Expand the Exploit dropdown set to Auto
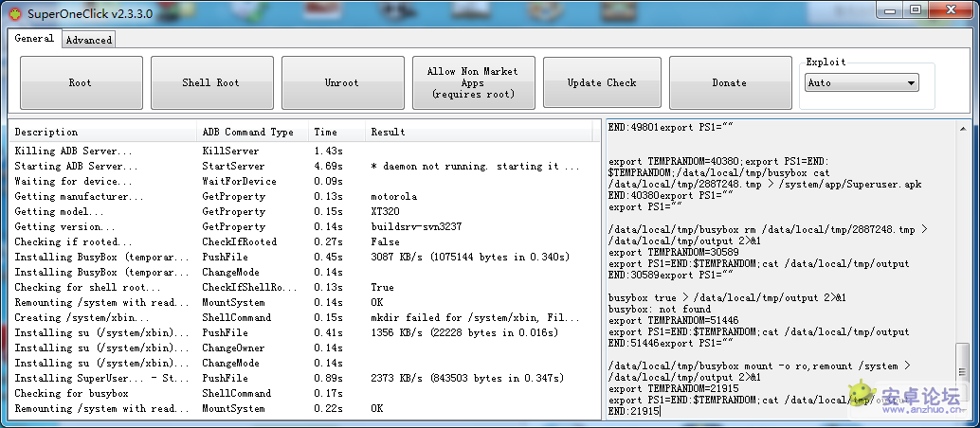The image size is (980, 428). click(x=862, y=83)
